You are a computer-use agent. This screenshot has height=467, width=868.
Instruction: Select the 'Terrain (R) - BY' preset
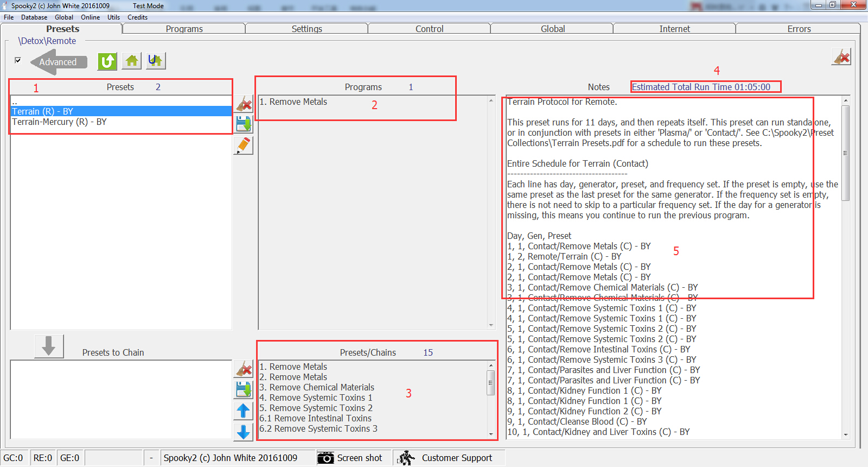coord(122,111)
